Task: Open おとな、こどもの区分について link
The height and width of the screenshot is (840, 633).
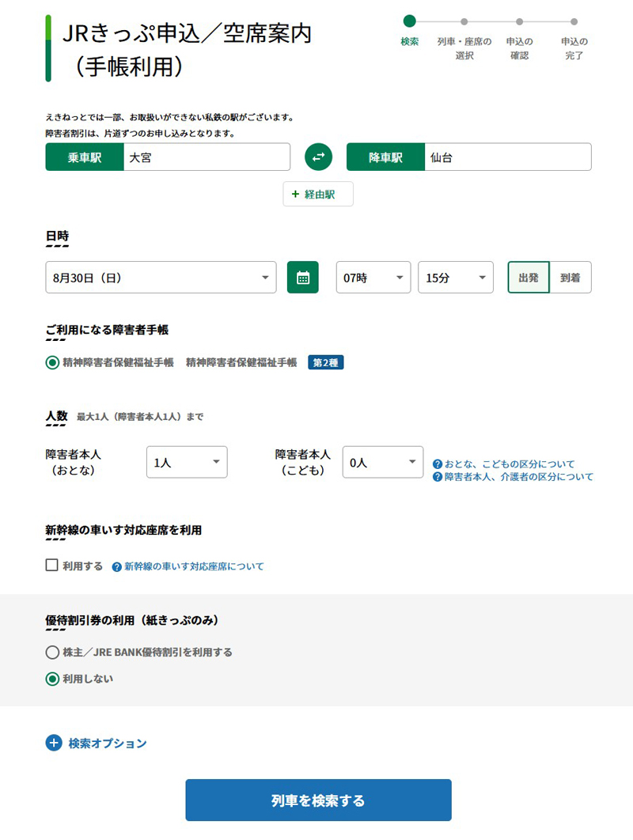Action: (510, 464)
